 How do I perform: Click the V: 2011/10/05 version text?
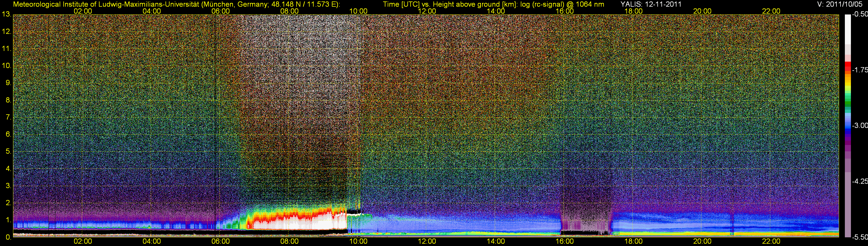click(x=841, y=4)
